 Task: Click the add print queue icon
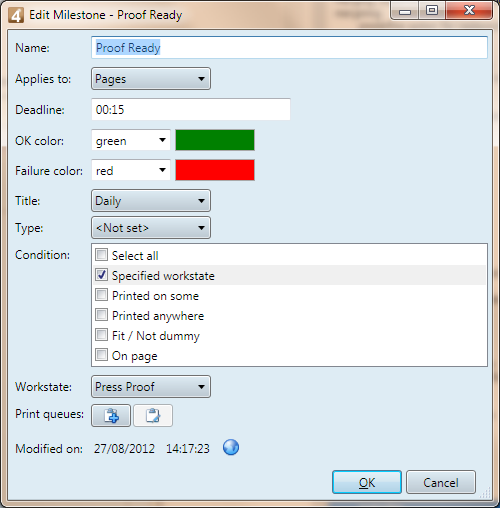click(x=111, y=416)
